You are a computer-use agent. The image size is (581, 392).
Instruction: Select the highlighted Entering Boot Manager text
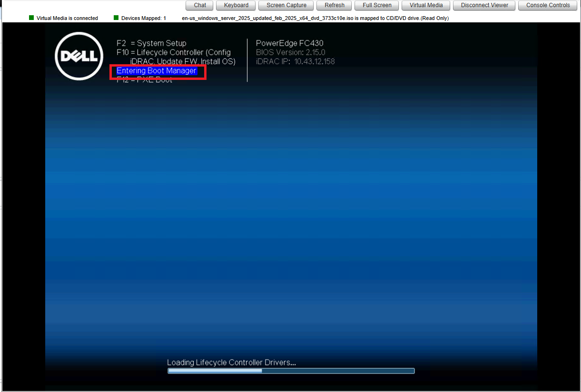[x=157, y=71]
